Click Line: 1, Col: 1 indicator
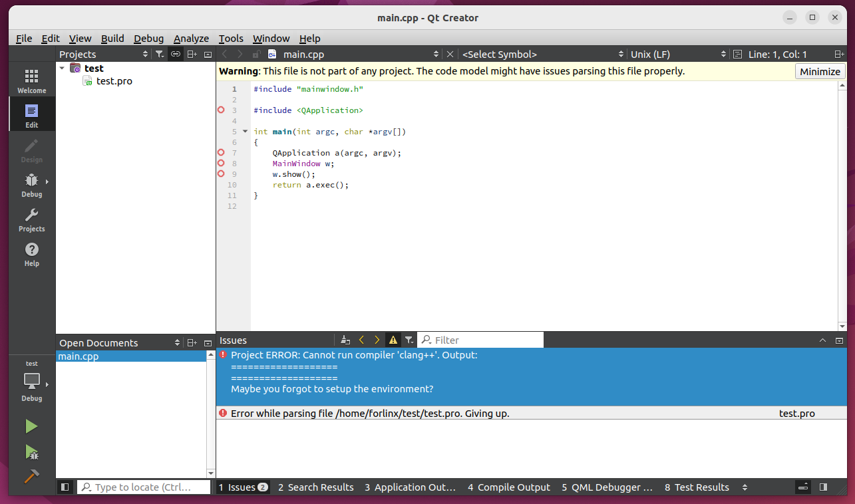 (778, 55)
